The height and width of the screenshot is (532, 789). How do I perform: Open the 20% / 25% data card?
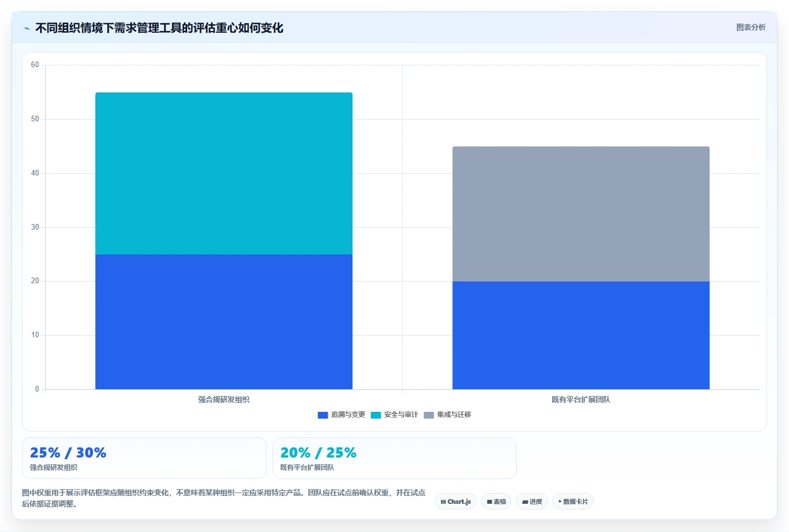[x=394, y=458]
